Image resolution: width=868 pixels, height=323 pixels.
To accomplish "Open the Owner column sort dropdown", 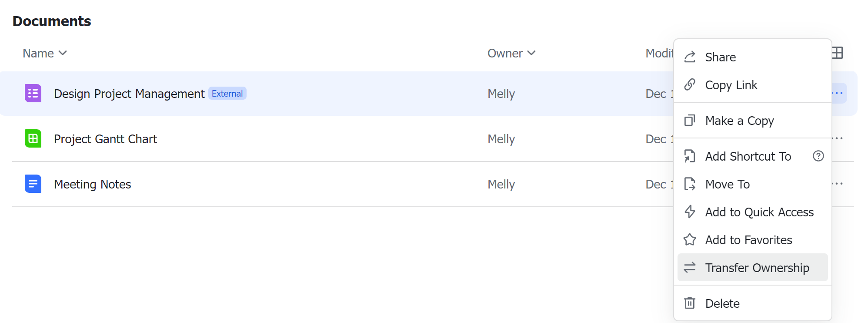I will click(531, 53).
